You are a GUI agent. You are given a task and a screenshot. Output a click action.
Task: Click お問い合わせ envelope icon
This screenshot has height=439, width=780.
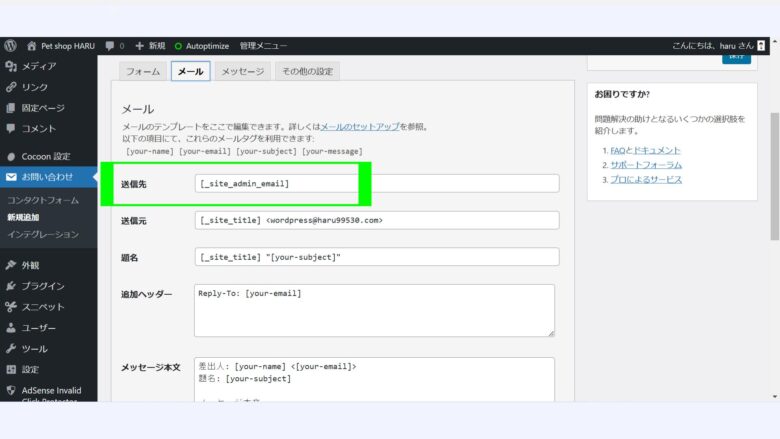[11, 177]
